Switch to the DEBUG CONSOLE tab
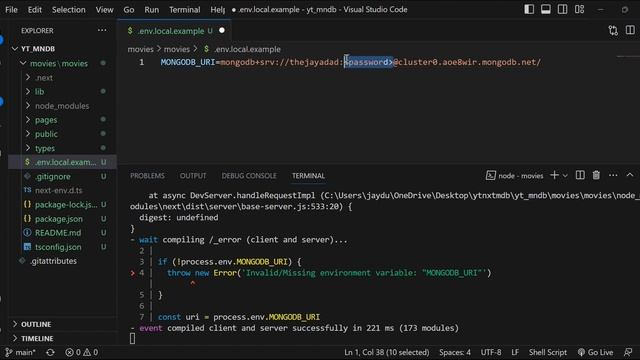Viewport: 640px width, 360px height. 249,176
